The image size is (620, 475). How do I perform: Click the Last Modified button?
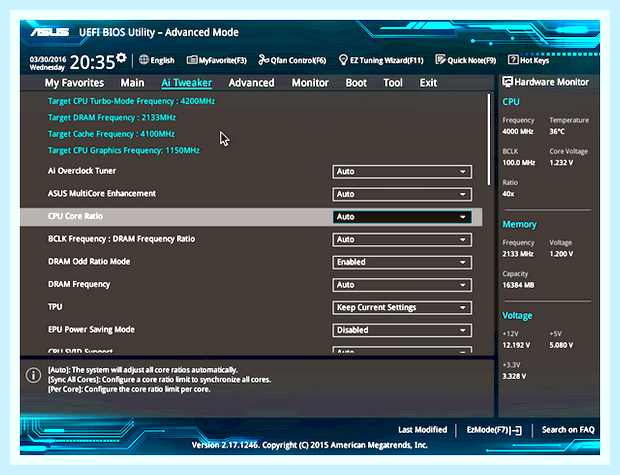tap(422, 430)
